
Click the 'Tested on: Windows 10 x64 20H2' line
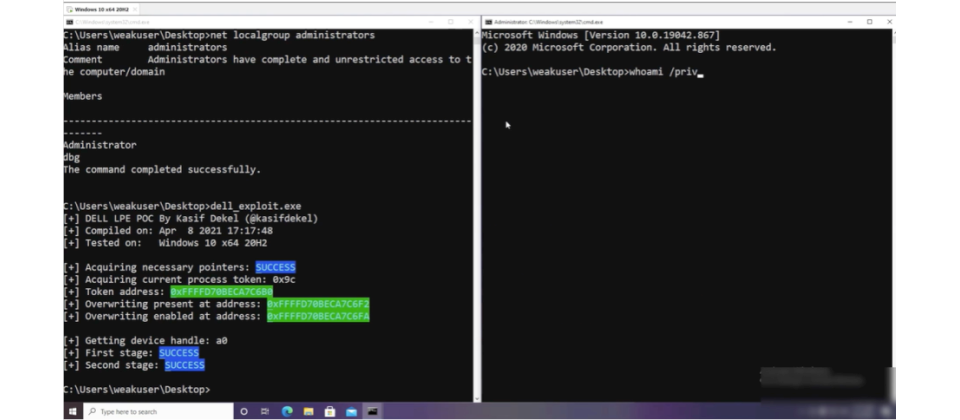[165, 243]
